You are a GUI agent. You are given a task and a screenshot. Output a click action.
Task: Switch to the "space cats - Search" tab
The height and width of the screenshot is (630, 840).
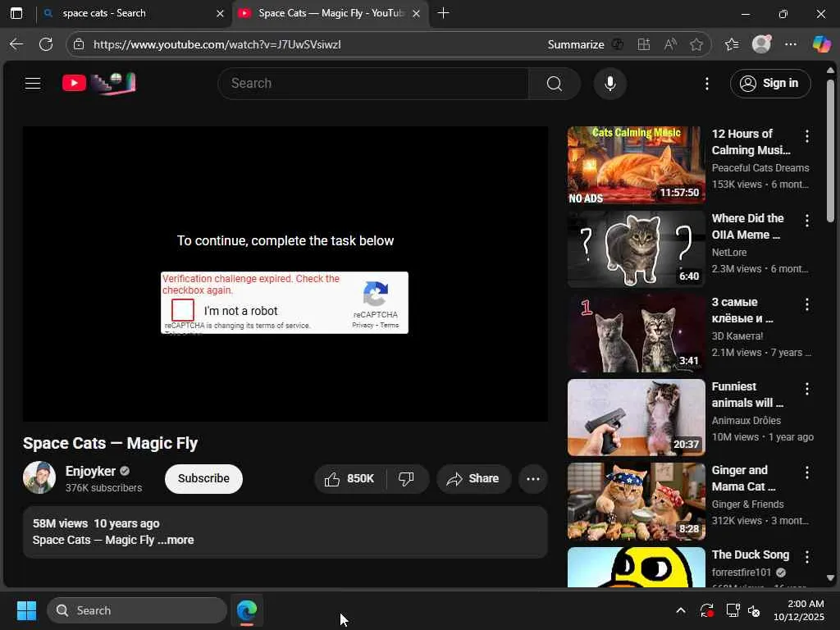coord(132,13)
